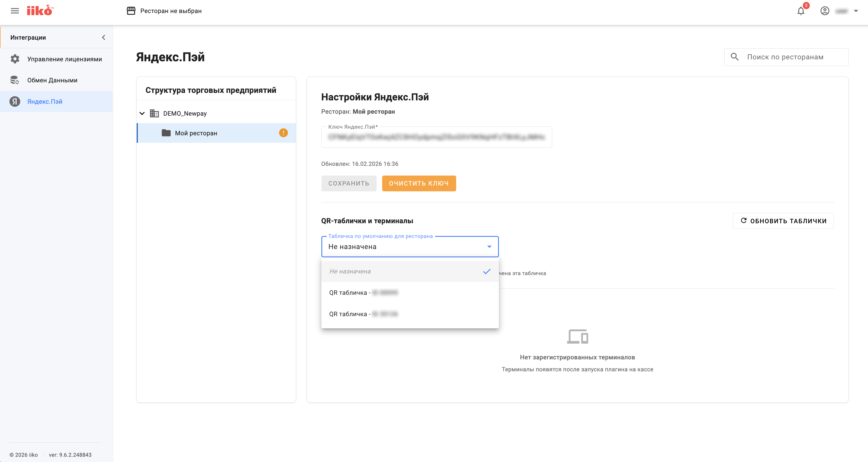The image size is (868, 462).
Task: Click the restaurant storefront icon in header
Action: (x=131, y=11)
